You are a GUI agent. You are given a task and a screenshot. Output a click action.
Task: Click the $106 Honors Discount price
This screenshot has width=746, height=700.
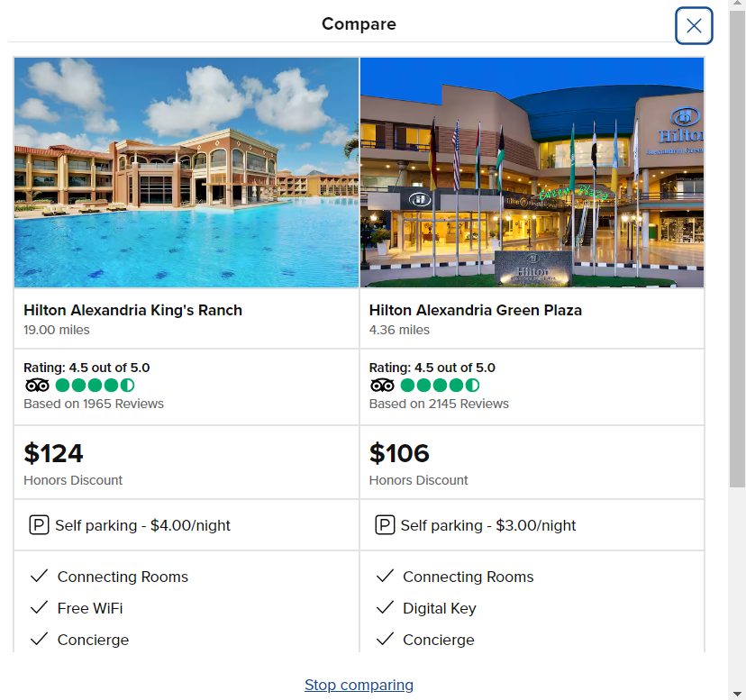[399, 453]
